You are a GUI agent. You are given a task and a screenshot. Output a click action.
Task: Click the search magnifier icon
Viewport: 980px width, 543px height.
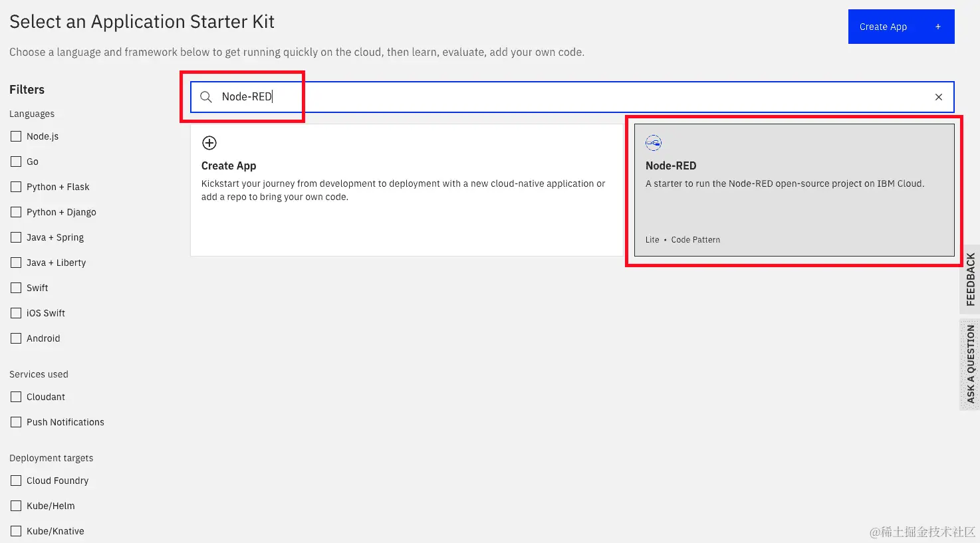[206, 97]
